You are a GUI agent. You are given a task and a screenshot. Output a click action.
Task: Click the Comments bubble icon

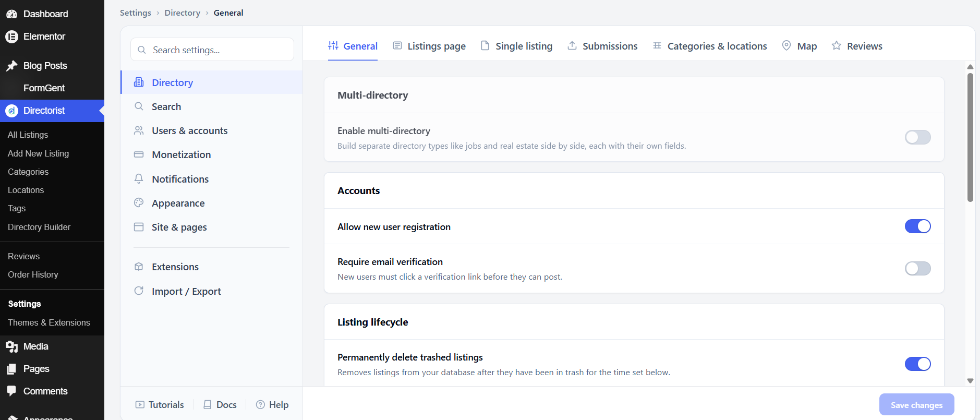point(11,391)
